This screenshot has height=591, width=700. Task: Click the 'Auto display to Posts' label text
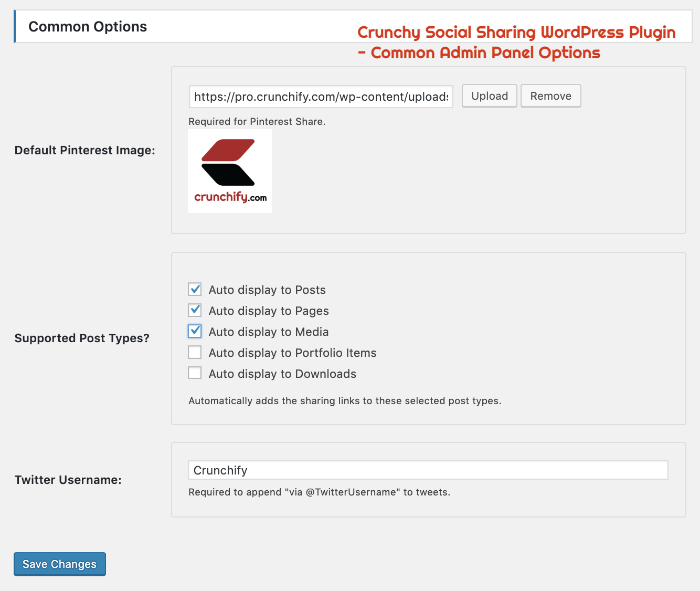[x=267, y=290]
